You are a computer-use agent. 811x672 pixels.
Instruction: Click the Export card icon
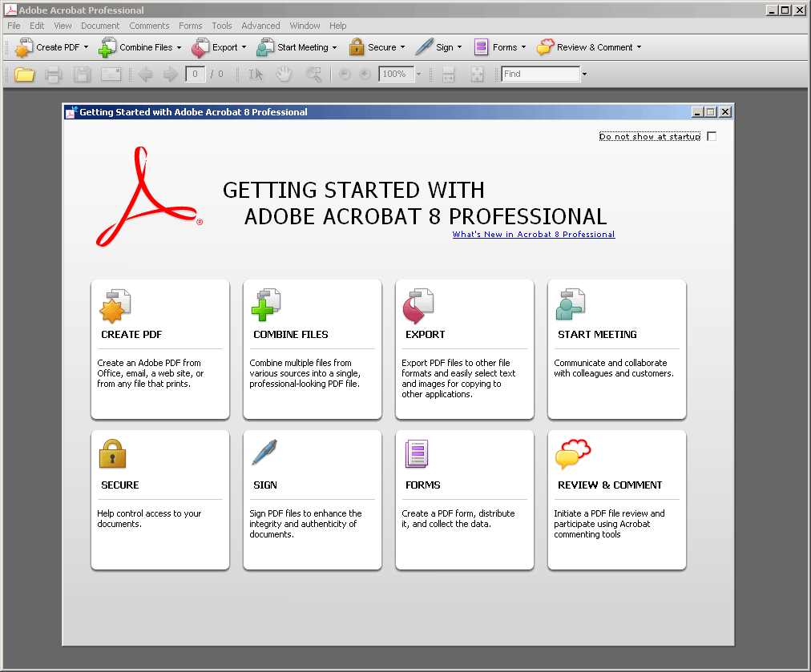click(418, 306)
